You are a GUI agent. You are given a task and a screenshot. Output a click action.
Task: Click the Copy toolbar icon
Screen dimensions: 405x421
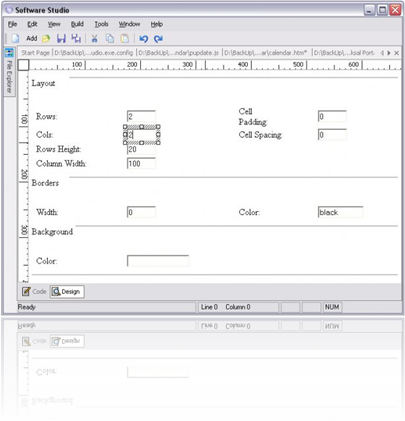coord(110,39)
